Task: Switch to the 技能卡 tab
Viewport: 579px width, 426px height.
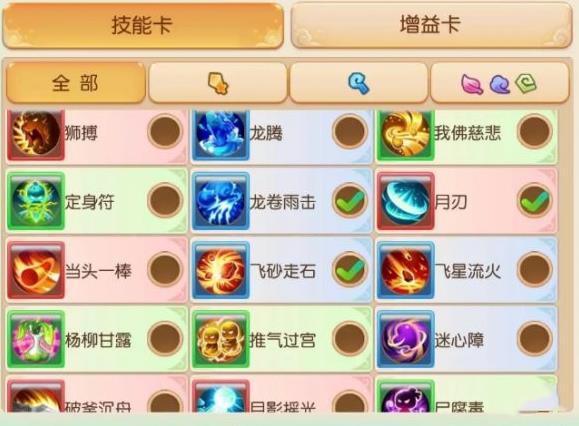Action: tap(143, 25)
